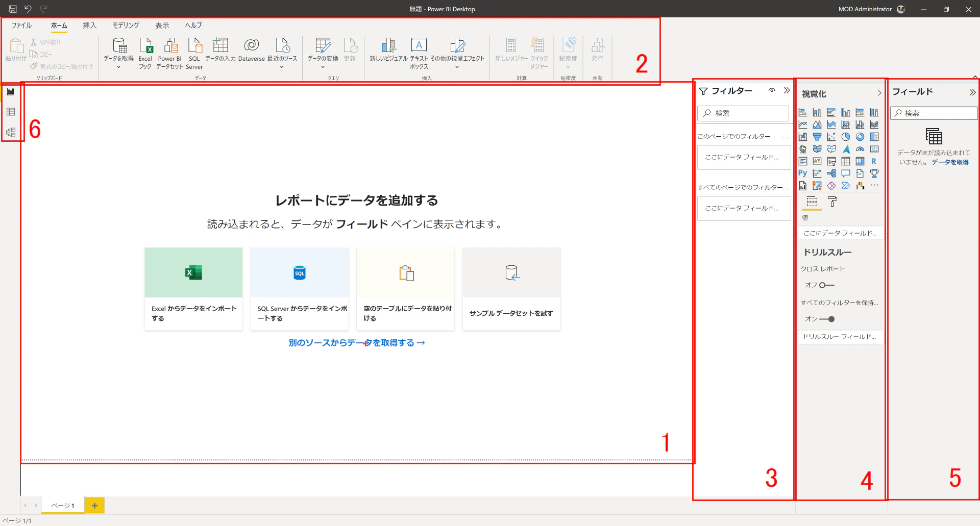
Task: Choose the pie chart visual
Action: click(x=846, y=137)
